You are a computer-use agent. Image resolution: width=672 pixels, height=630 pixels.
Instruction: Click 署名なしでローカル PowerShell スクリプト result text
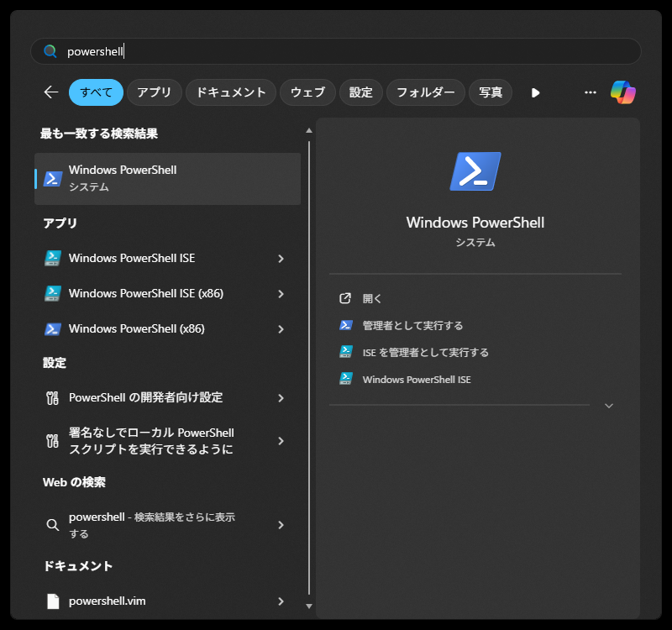152,441
